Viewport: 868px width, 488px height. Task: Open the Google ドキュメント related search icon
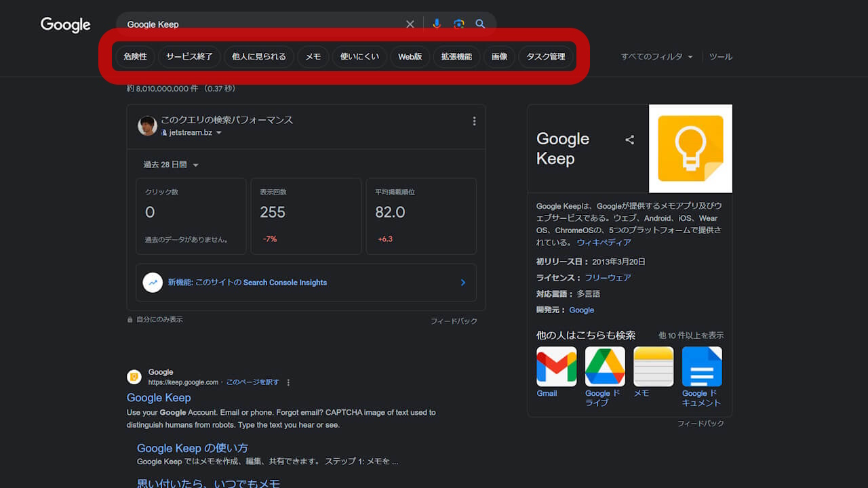702,366
